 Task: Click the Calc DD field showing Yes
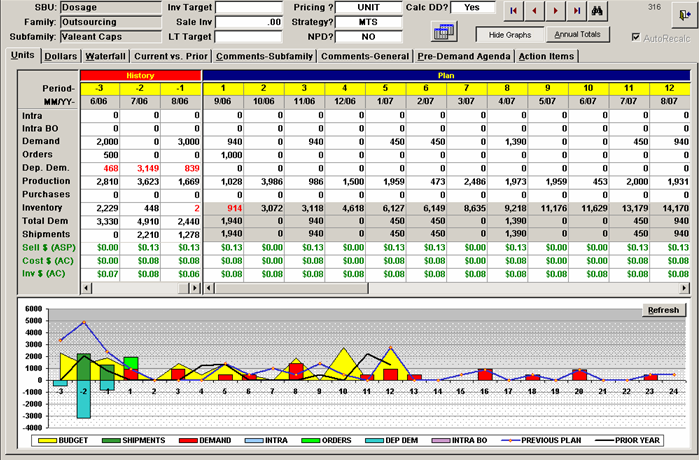point(473,8)
